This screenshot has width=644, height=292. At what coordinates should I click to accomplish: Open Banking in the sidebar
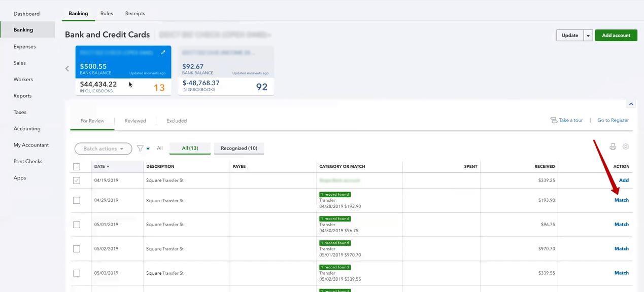(x=27, y=30)
